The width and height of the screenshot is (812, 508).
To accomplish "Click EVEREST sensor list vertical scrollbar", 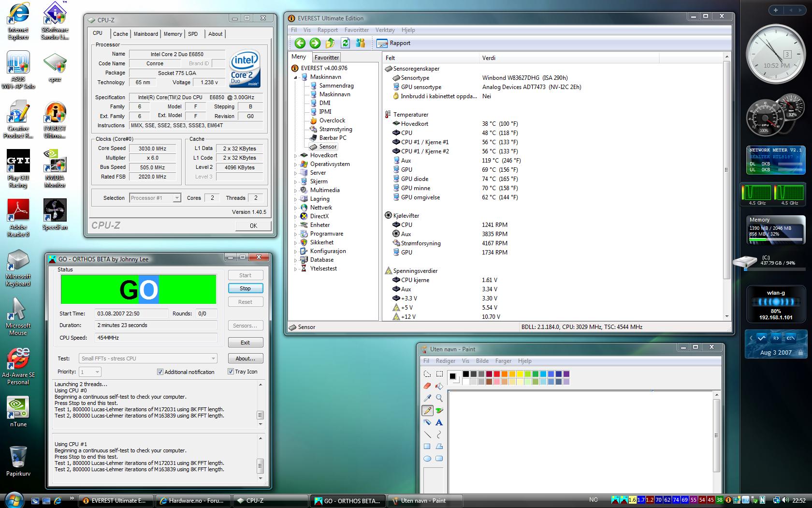I will (726, 187).
